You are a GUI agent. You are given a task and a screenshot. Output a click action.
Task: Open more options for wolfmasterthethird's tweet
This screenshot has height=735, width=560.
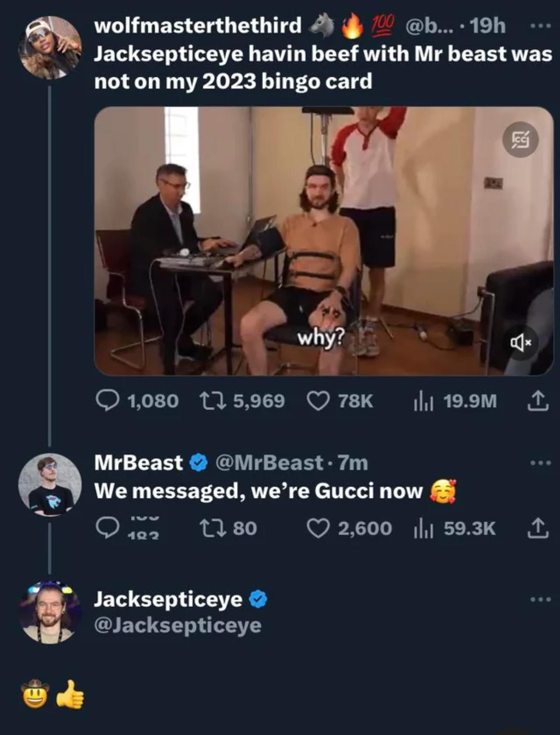[541, 26]
